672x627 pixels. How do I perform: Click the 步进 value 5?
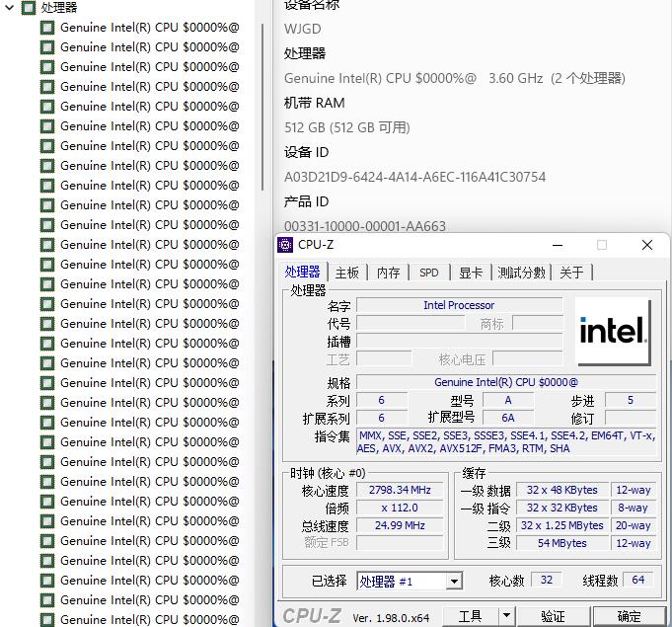click(631, 400)
